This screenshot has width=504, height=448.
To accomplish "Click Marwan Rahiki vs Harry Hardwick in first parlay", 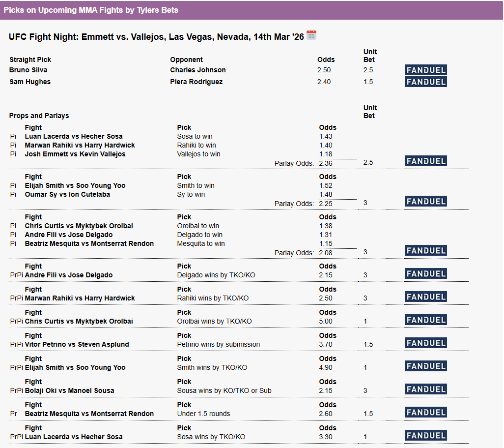I will point(80,145).
